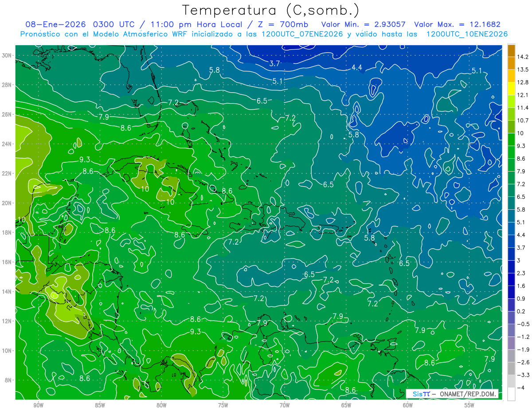Click the 11.4 label on the colorbar
The height and width of the screenshot is (411, 532).
[523, 108]
